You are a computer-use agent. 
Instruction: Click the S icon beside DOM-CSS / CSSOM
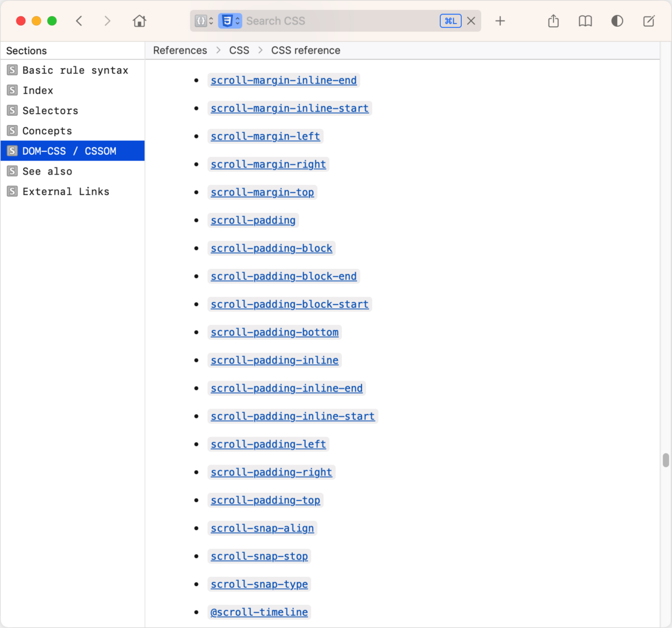(x=12, y=151)
